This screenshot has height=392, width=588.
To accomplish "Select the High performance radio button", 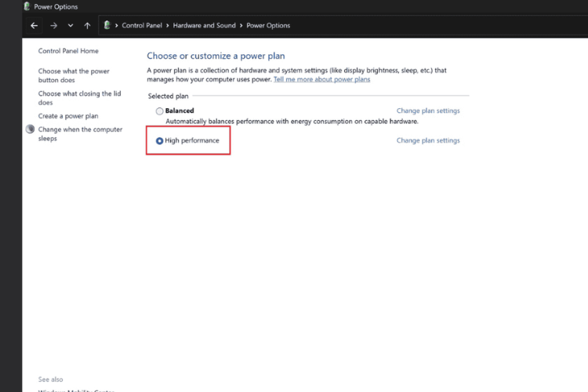I will pos(159,140).
